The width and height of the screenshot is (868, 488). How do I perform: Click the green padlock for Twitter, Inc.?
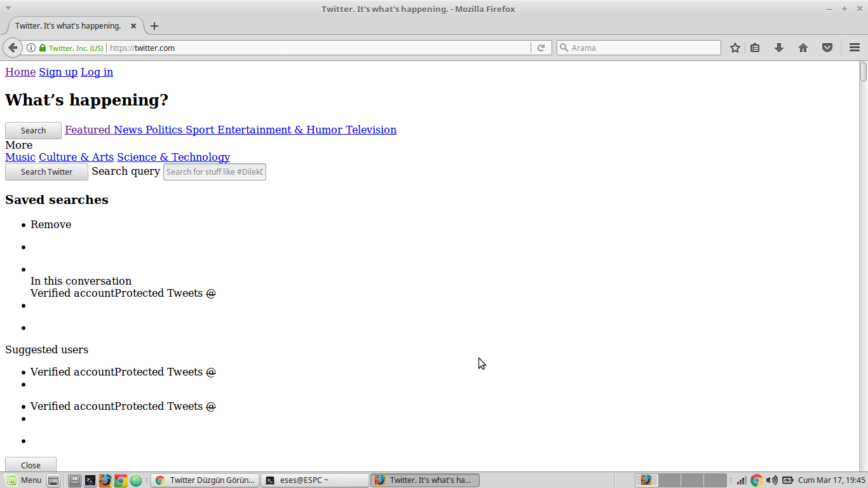(43, 48)
